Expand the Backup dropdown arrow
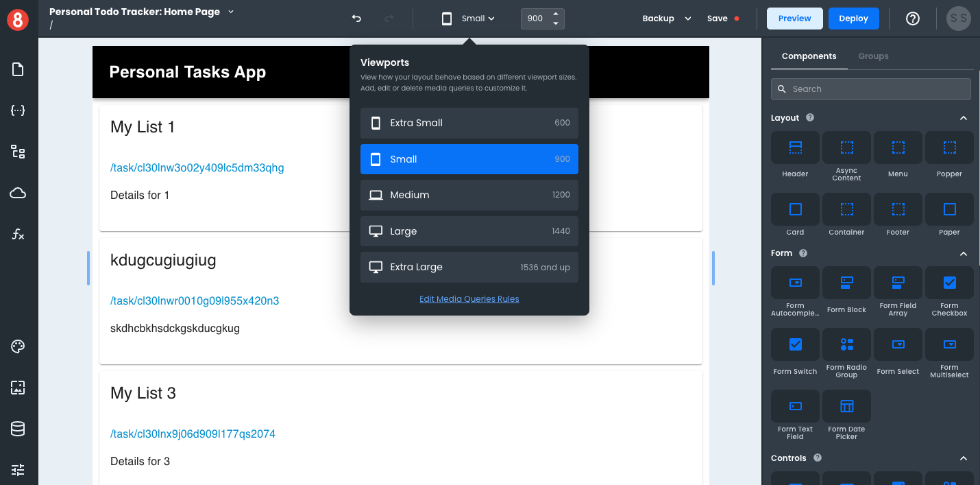This screenshot has height=485, width=980. [688, 19]
